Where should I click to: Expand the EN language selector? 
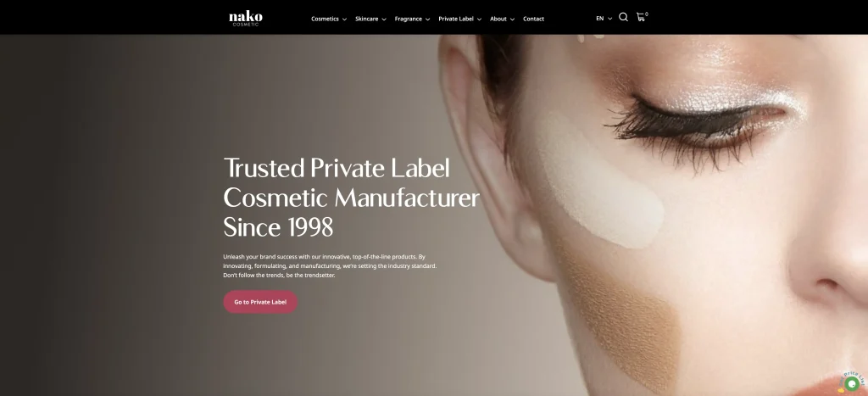(x=609, y=19)
